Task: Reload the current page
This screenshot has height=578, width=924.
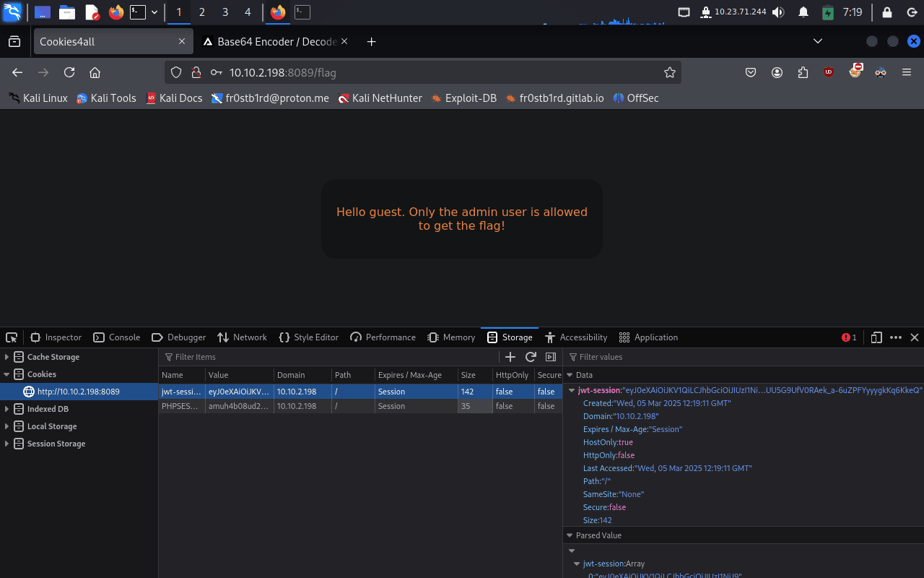Action: [69, 72]
